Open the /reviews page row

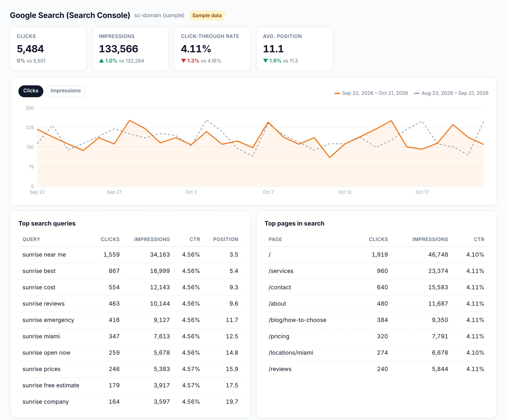point(376,369)
